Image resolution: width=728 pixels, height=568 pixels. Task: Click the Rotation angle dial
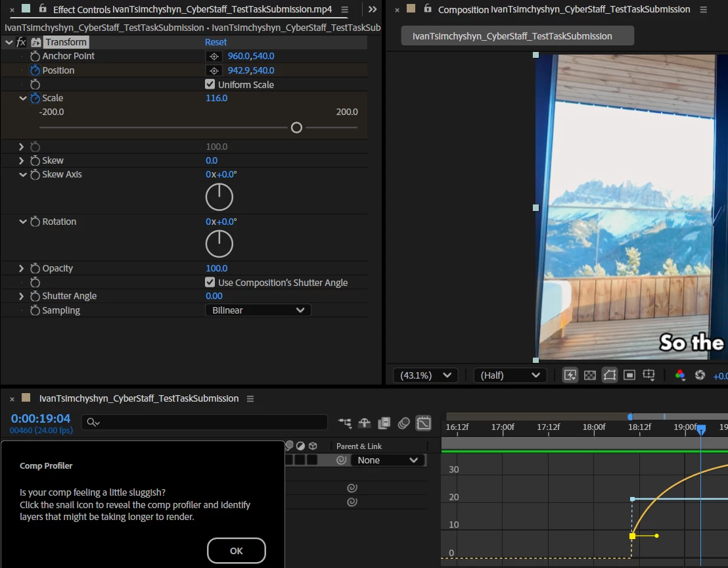(219, 244)
